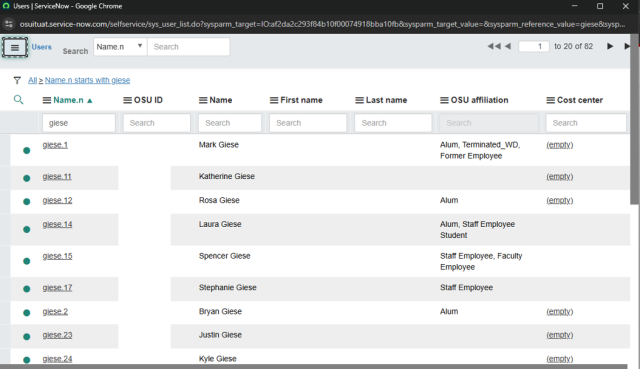640x369 pixels.
Task: Click 'Staff Employee' affiliation for Stephanie Giese
Action: point(467,288)
